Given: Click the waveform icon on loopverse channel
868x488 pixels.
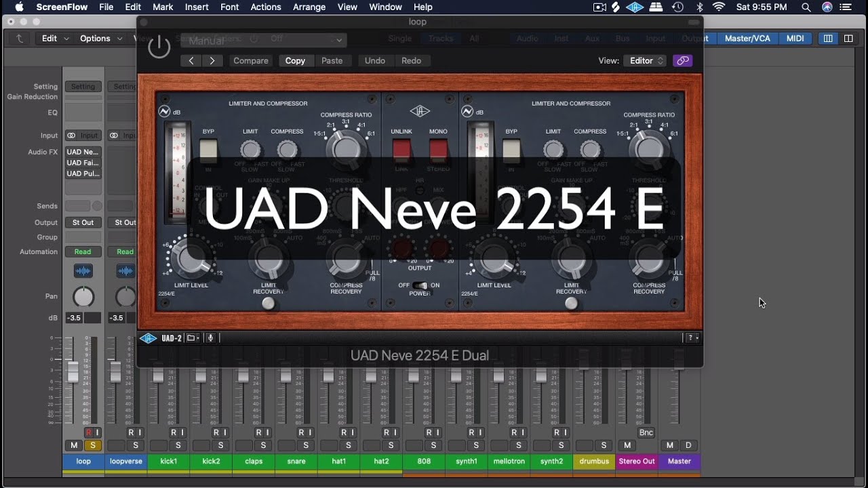Looking at the screenshot, I should (x=125, y=271).
